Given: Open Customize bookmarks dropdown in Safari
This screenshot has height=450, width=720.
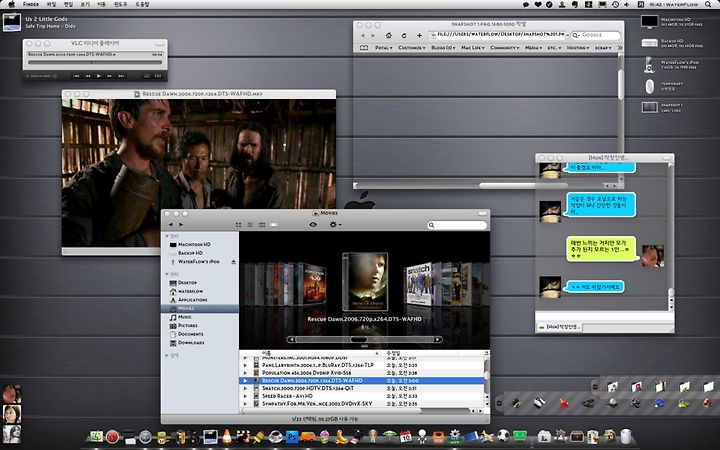Looking at the screenshot, I should (x=411, y=48).
